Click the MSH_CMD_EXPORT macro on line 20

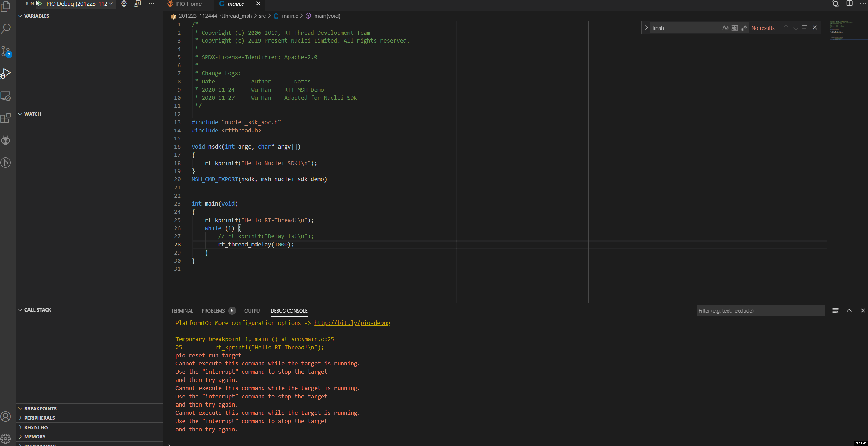point(215,179)
